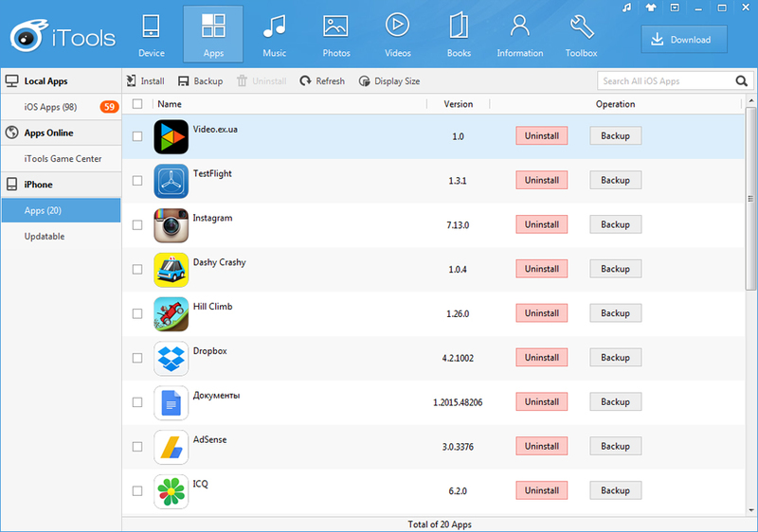This screenshot has height=532, width=758.
Task: Click the Video.ex.ua app icon
Action: [x=171, y=136]
